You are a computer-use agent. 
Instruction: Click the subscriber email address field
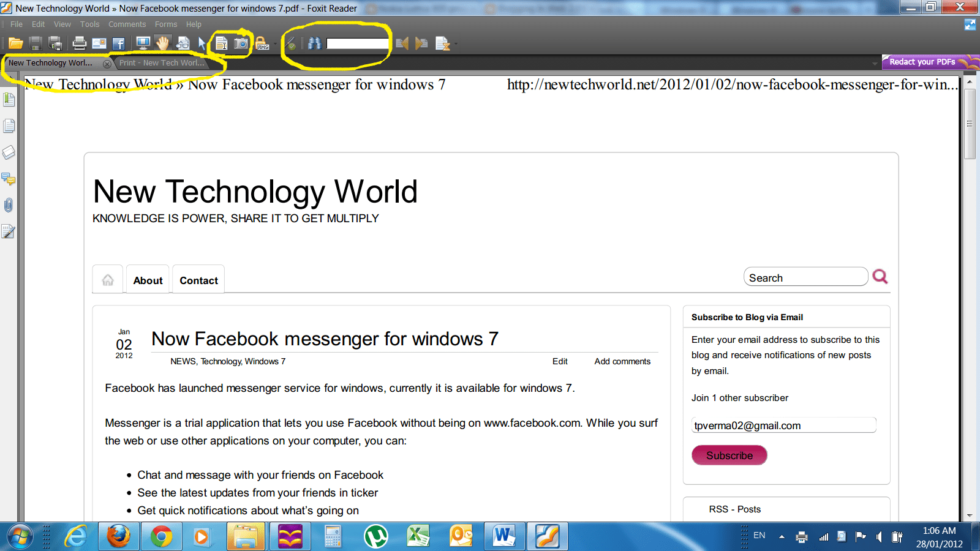coord(784,425)
